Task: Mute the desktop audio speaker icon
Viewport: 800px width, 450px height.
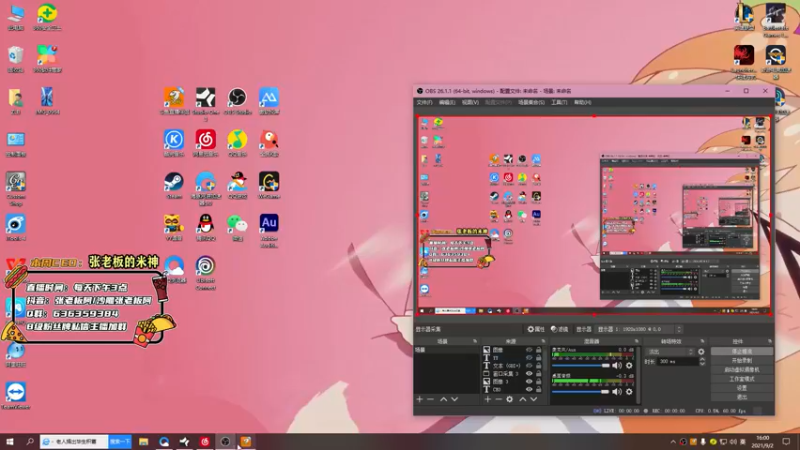Action: [x=617, y=391]
